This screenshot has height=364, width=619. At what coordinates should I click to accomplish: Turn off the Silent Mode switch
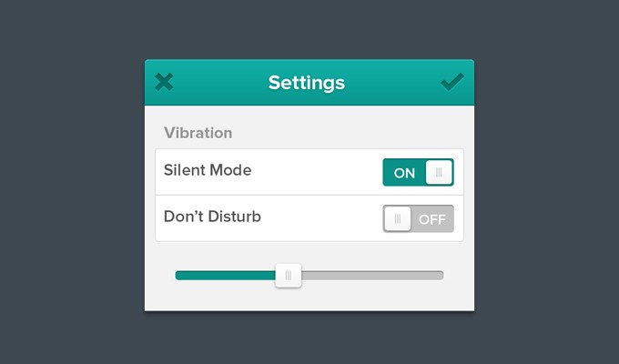pyautogui.click(x=418, y=172)
